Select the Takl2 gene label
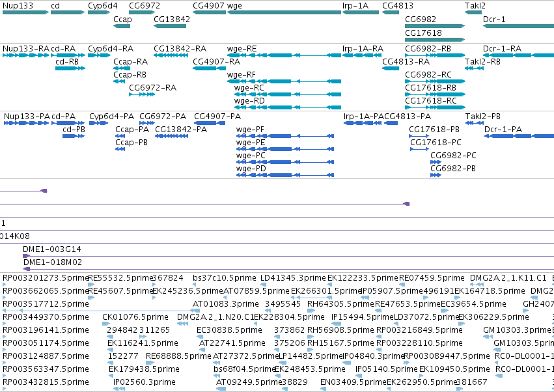Image resolution: width=554 pixels, height=392 pixels. tap(475, 6)
